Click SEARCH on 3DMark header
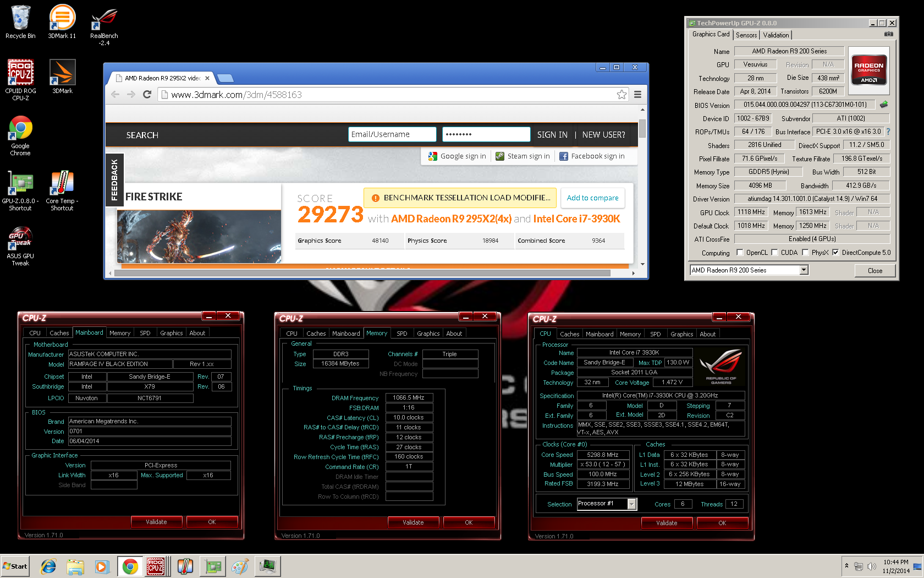This screenshot has height=578, width=924. pyautogui.click(x=142, y=135)
